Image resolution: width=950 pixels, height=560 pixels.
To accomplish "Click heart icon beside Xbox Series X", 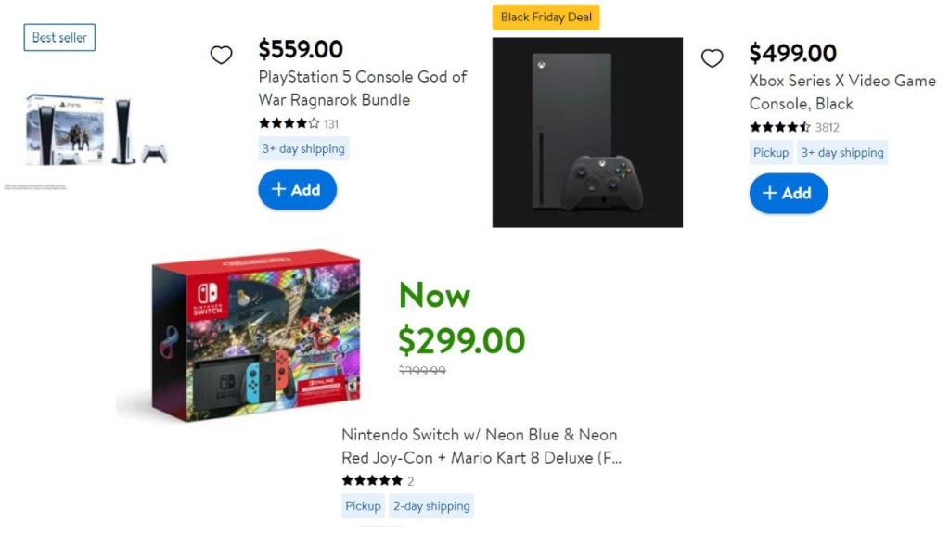I will coord(712,58).
